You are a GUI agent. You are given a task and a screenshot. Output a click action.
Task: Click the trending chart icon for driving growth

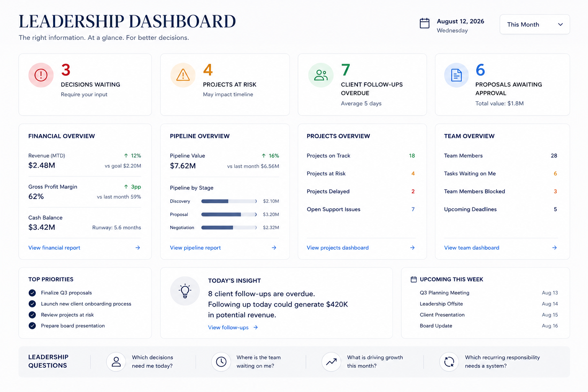pos(332,362)
